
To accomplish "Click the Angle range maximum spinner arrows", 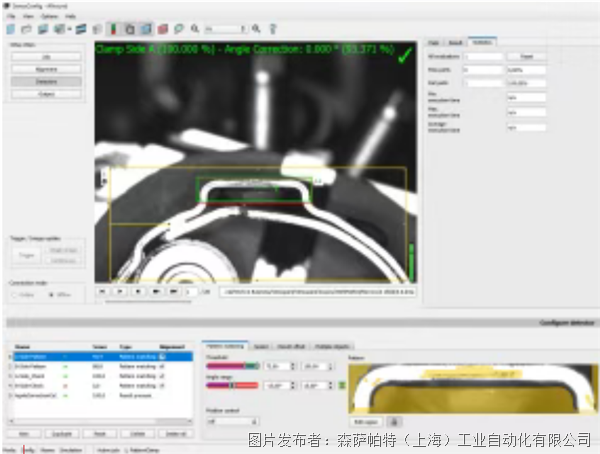I will pos(331,385).
